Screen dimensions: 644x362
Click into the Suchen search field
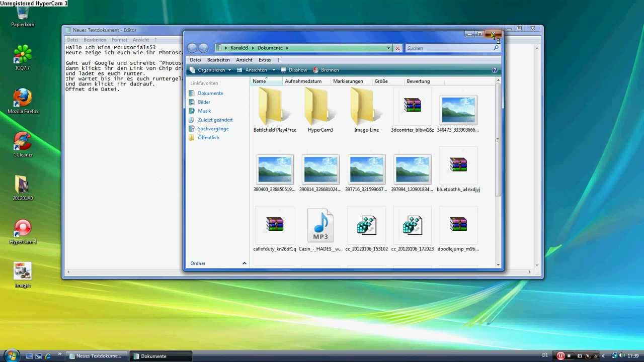tap(449, 48)
